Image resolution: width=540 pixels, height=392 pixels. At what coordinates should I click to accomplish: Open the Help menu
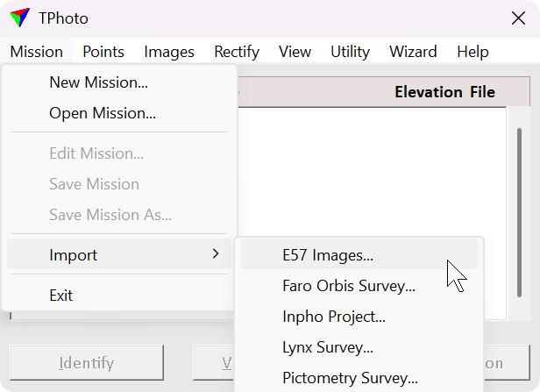click(472, 52)
